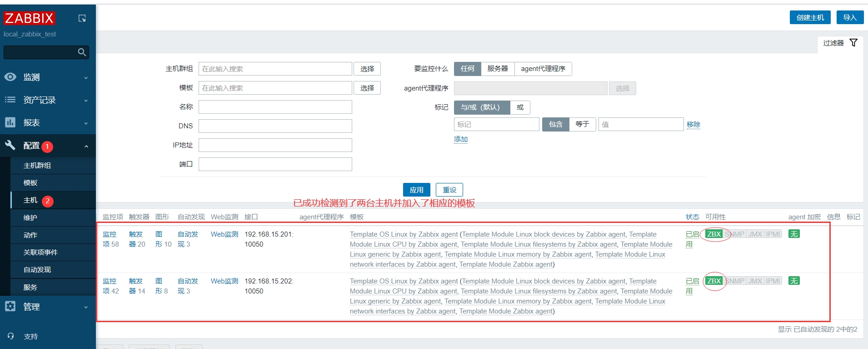Expand the 资产记录 menu chevron
The height and width of the screenshot is (349, 868).
[86, 101]
